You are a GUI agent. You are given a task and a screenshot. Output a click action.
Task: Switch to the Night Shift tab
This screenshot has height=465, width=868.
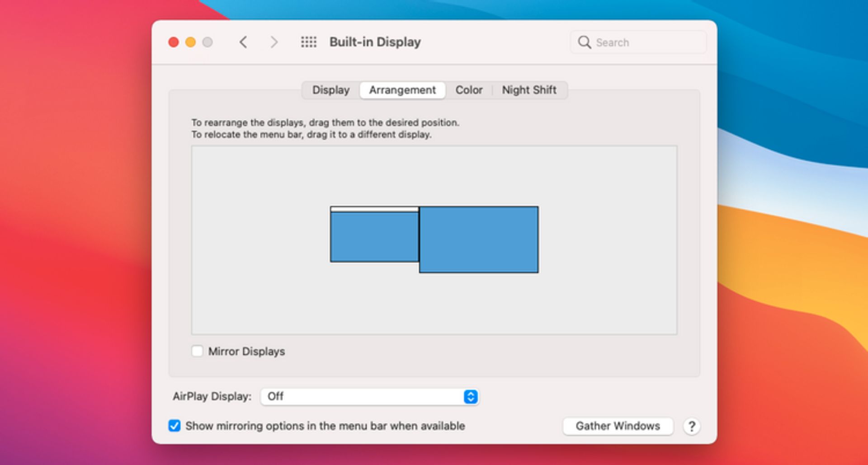click(529, 90)
